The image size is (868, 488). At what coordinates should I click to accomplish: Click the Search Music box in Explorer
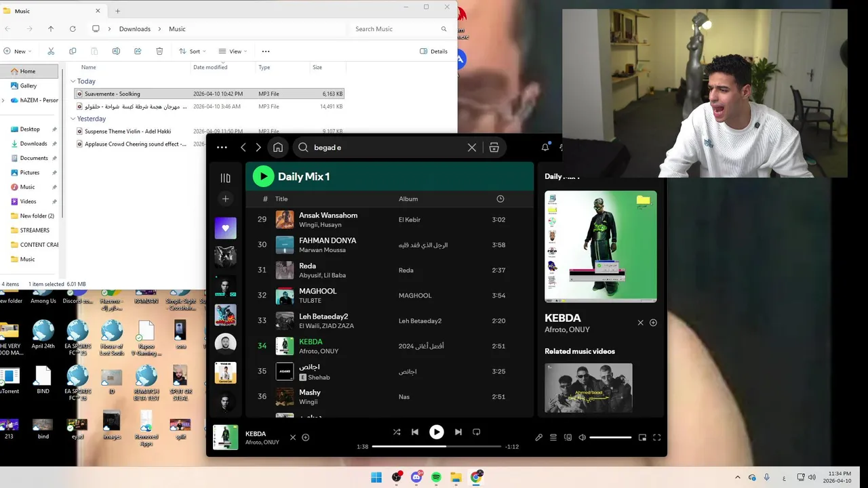pyautogui.click(x=400, y=28)
